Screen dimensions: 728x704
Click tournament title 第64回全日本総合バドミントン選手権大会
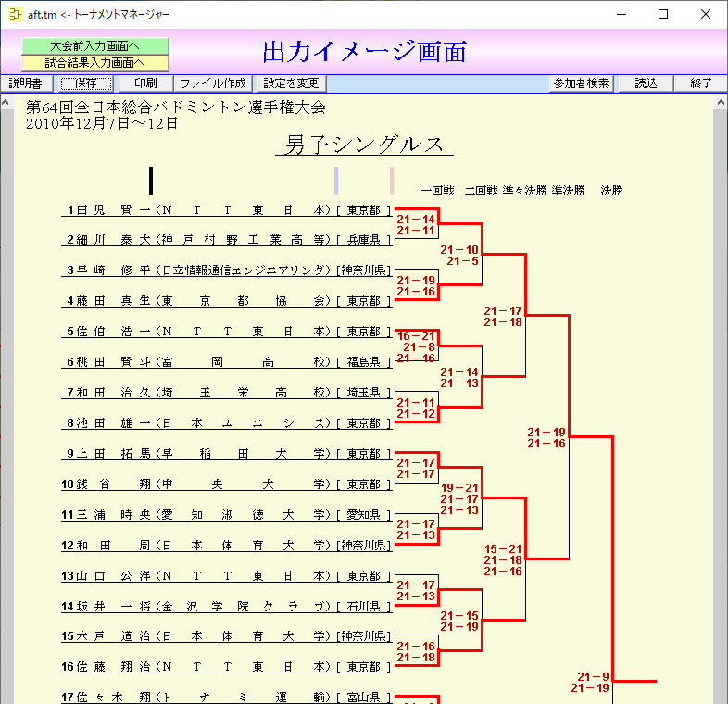tap(175, 107)
